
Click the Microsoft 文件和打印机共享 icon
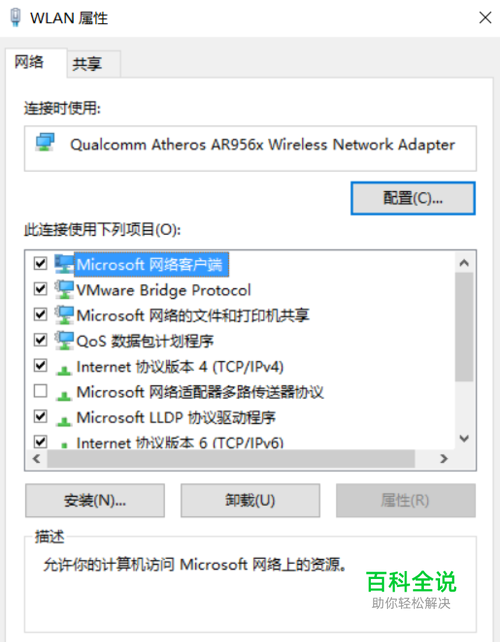click(64, 315)
